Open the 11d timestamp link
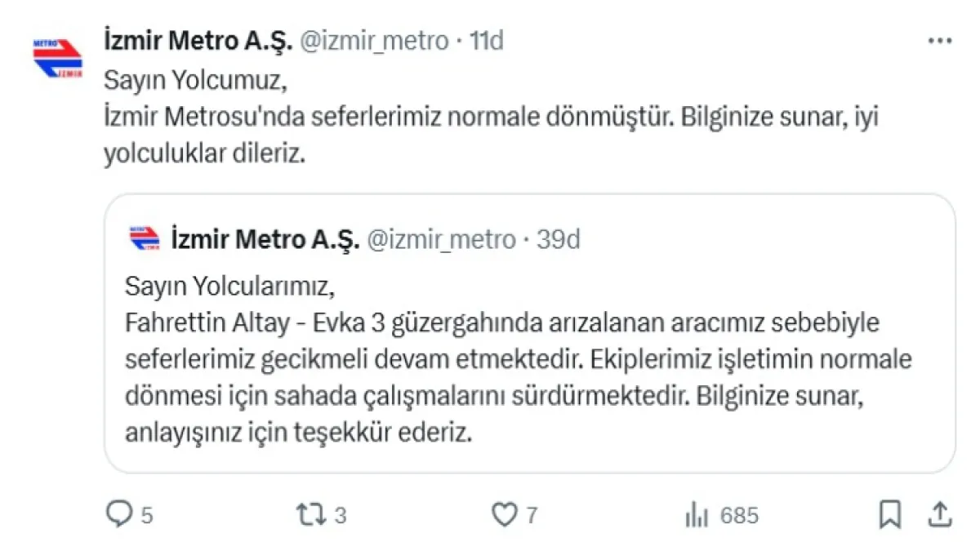The image size is (980, 551). click(x=487, y=40)
